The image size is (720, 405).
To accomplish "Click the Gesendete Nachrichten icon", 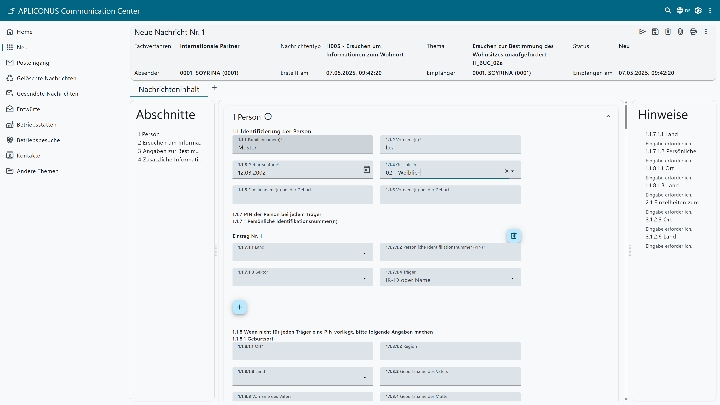I will [x=10, y=93].
